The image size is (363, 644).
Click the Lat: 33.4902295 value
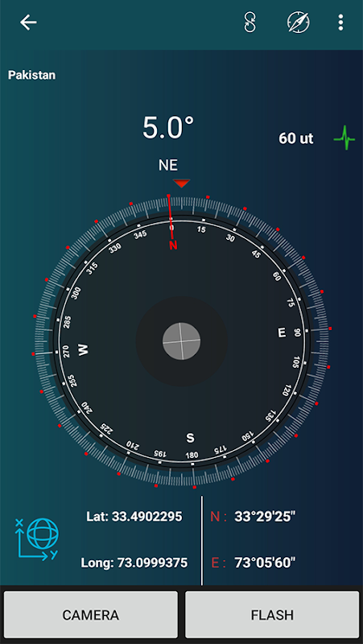pos(134,516)
